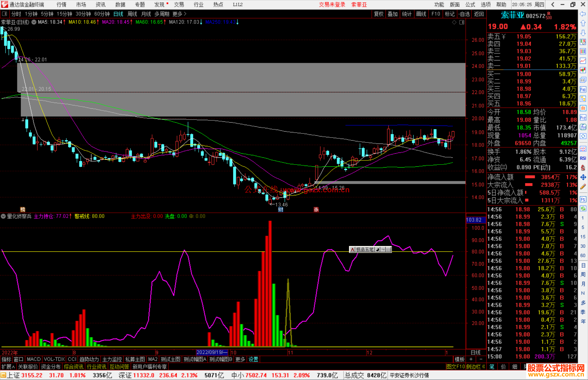588x380 pixels.
Task: Click the blue move-cross arrows icon
Action: click(583, 177)
